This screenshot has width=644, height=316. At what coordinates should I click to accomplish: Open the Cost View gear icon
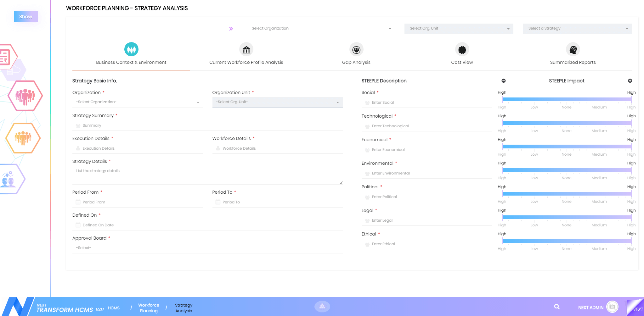point(462,49)
